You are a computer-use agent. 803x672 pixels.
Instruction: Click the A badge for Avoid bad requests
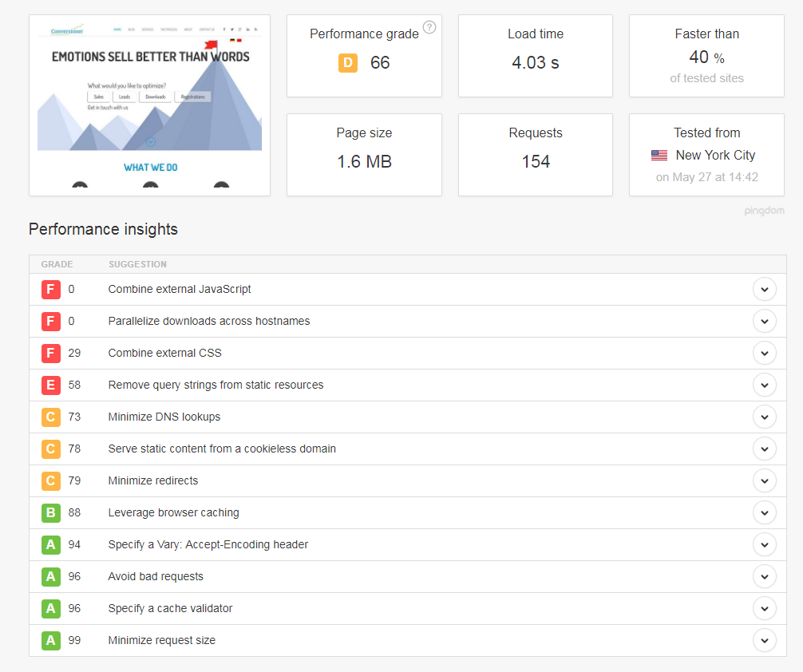tap(51, 577)
